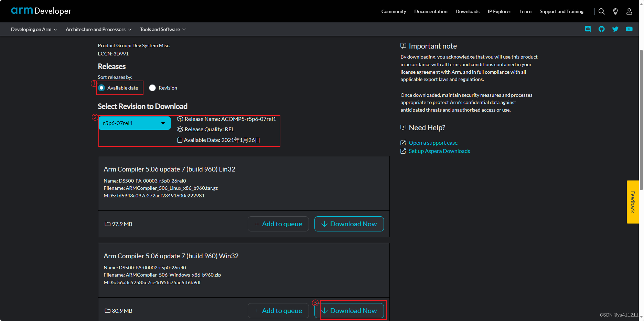Click the Win32 MD5 hash text

(152, 282)
